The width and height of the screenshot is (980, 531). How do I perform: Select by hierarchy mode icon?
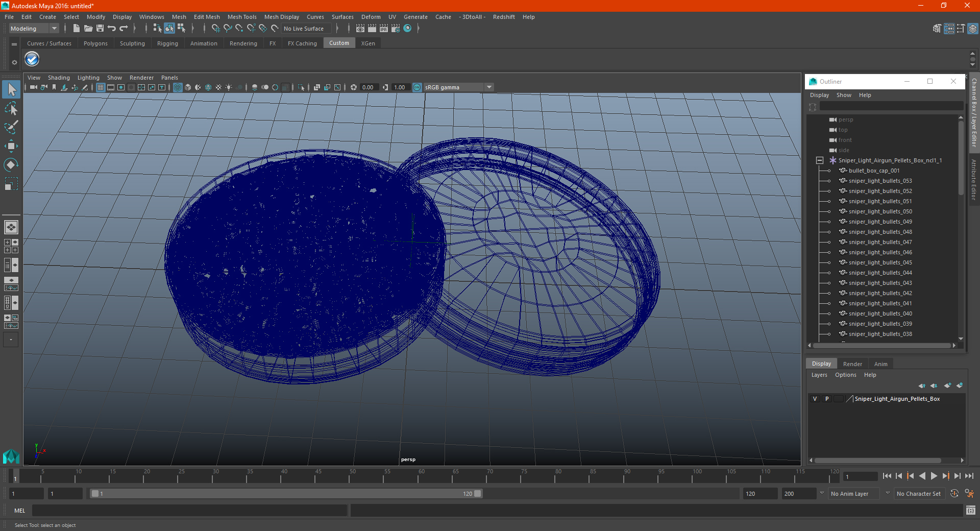point(157,29)
